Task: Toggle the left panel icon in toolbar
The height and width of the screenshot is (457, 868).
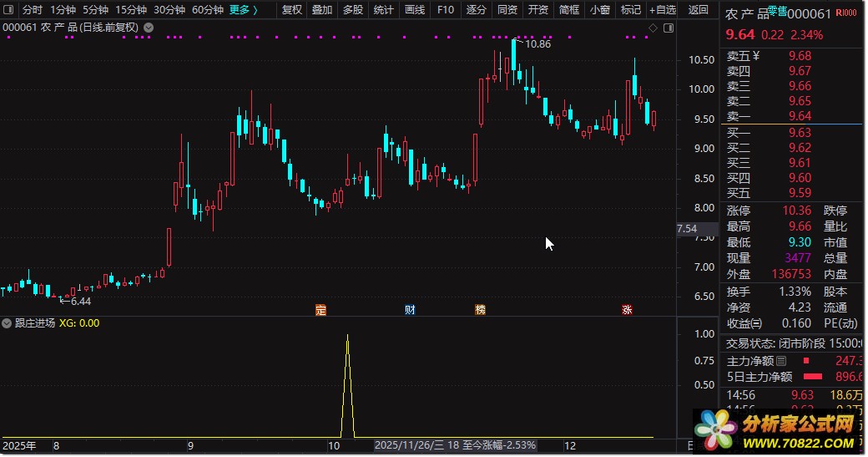Action: click(x=8, y=9)
